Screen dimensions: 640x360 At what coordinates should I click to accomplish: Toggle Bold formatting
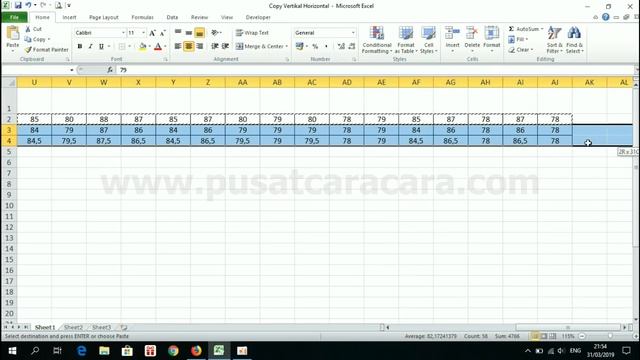pyautogui.click(x=80, y=46)
